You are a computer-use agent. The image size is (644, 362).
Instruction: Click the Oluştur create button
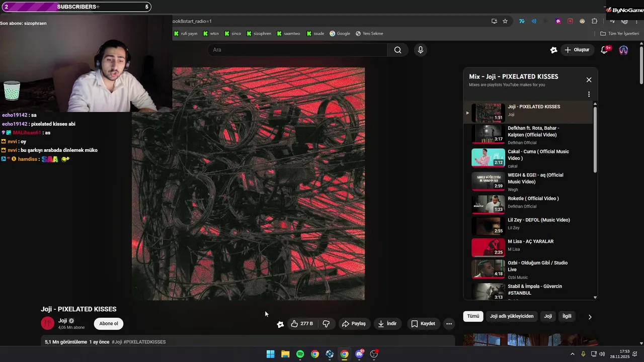(x=577, y=50)
